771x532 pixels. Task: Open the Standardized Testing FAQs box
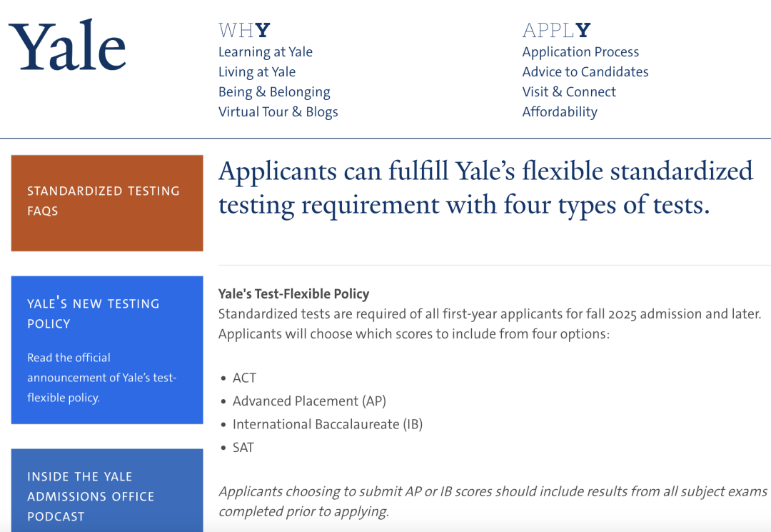tap(107, 203)
